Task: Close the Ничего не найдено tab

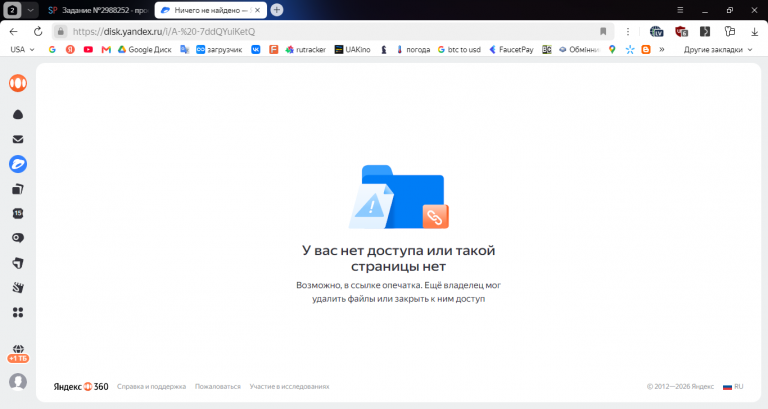Action: tap(258, 10)
